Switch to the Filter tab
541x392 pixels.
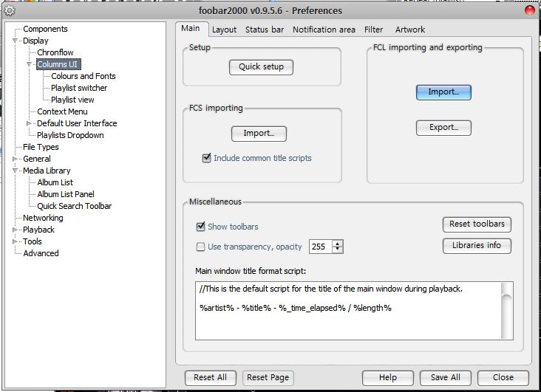[x=374, y=30]
